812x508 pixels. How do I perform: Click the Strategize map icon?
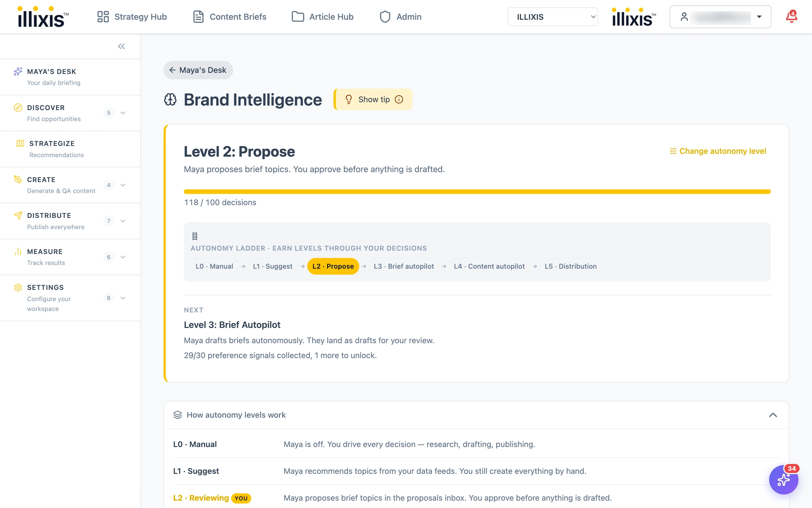pos(20,143)
